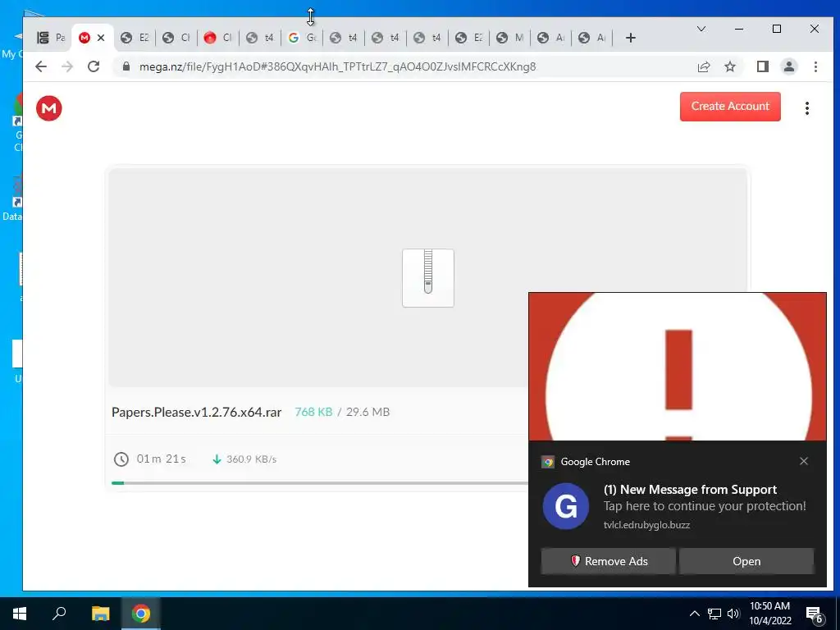Click the MEGA logo icon

click(x=48, y=108)
